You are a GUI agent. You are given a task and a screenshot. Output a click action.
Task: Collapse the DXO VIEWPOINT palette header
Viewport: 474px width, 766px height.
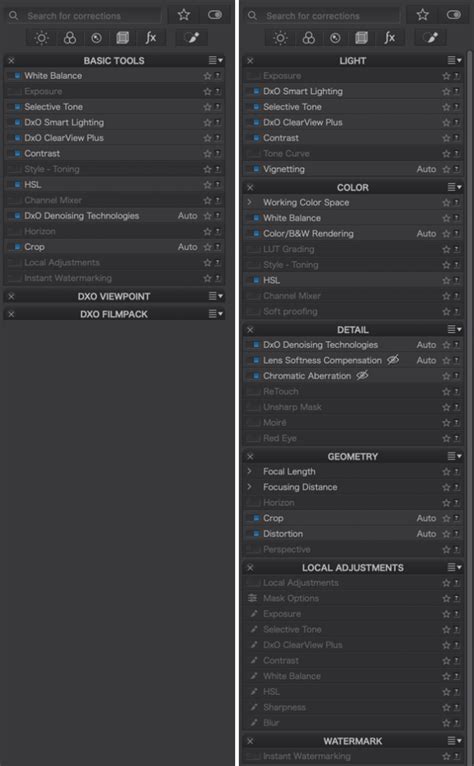pyautogui.click(x=114, y=297)
